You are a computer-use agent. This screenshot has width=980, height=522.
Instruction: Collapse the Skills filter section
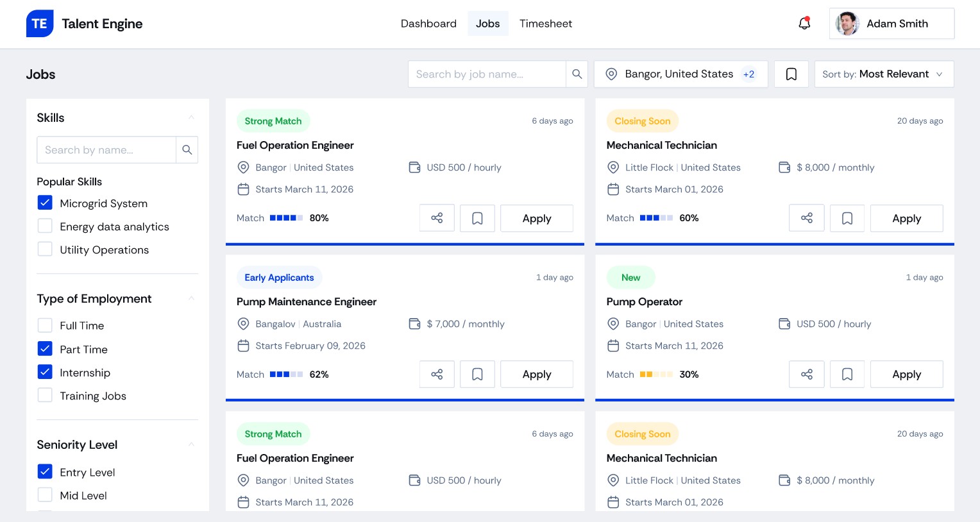click(191, 117)
